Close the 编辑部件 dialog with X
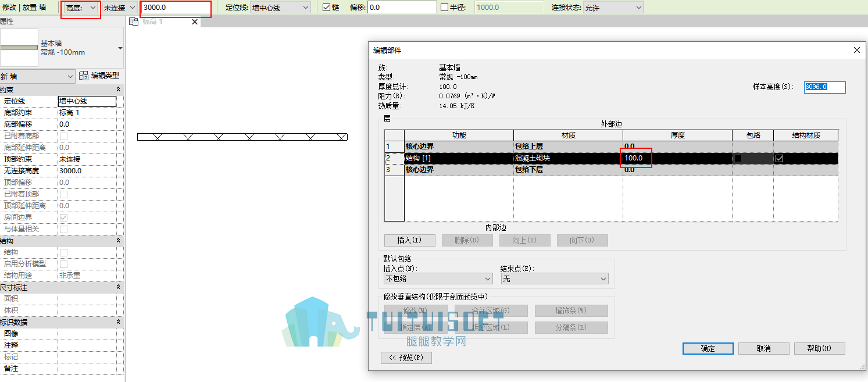 point(856,50)
